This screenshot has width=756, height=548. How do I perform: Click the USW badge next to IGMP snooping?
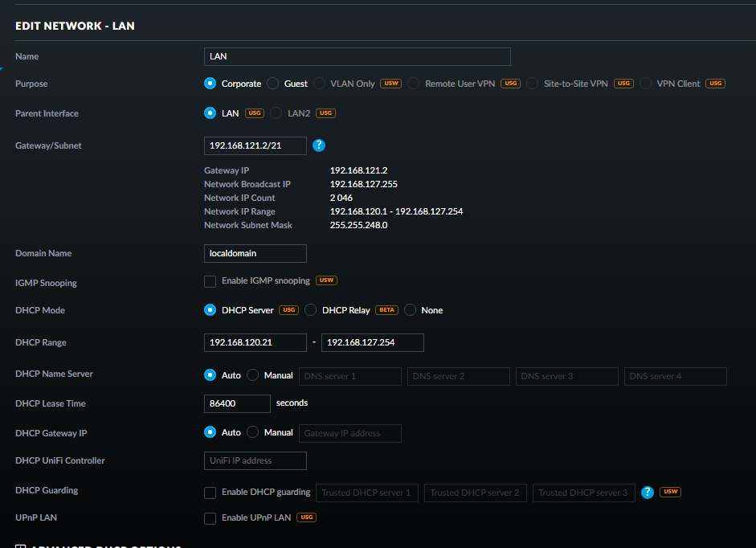[x=326, y=280]
